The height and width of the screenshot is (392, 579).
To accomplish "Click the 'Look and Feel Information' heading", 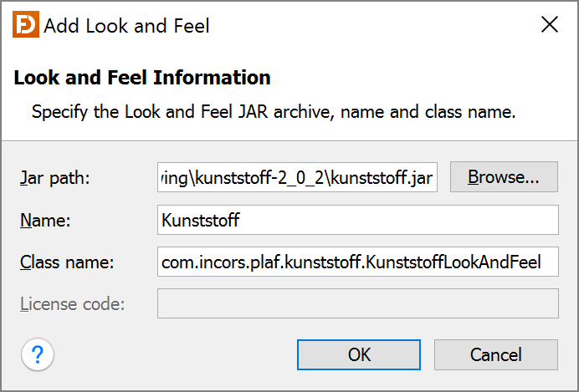I will point(142,79).
